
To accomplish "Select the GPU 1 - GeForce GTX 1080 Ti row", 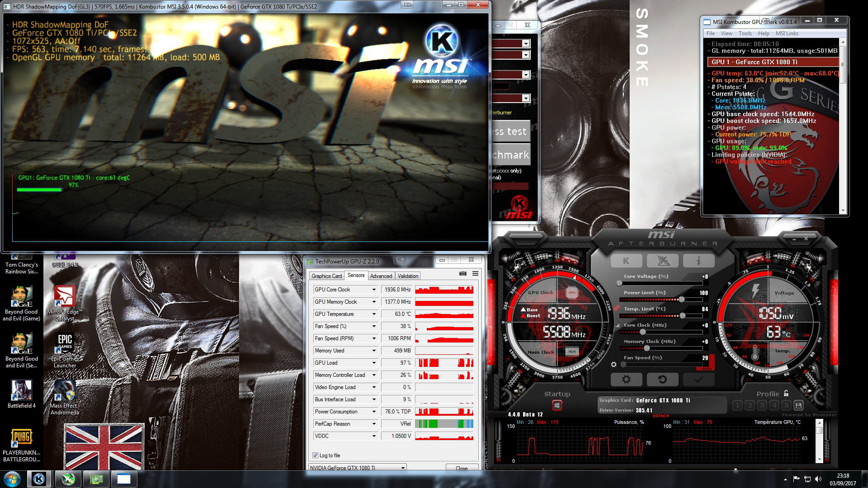I will pyautogui.click(x=773, y=62).
